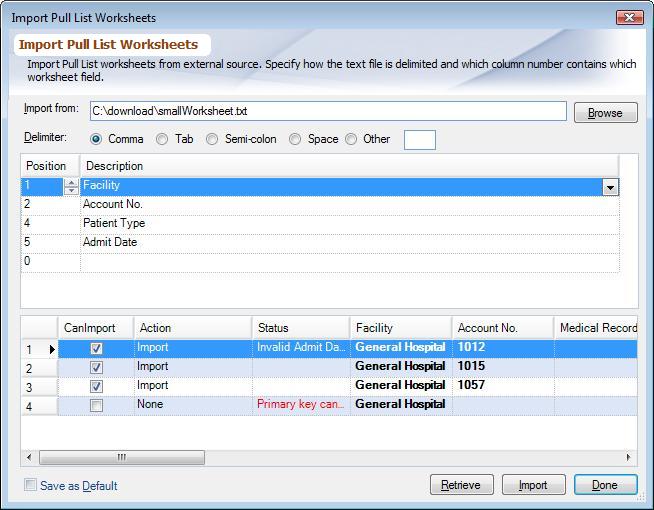The width and height of the screenshot is (654, 510).
Task: Toggle CanImport checkbox for row 1
Action: pos(96,348)
